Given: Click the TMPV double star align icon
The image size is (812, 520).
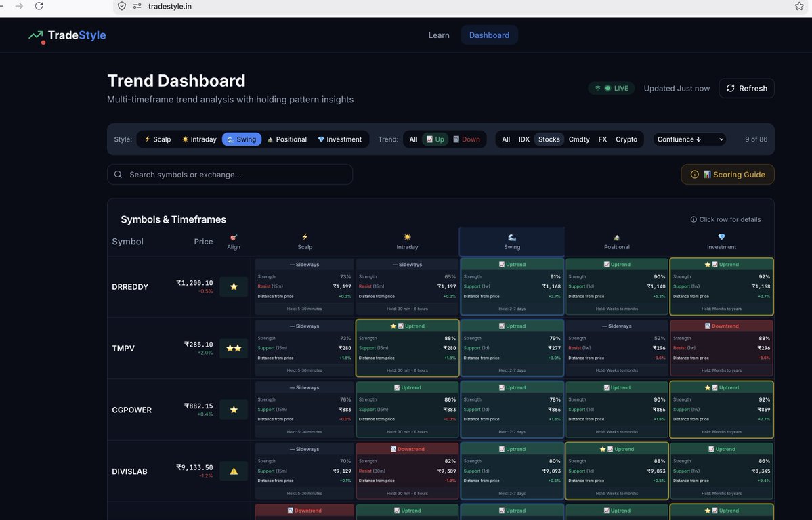Looking at the screenshot, I should tap(234, 348).
